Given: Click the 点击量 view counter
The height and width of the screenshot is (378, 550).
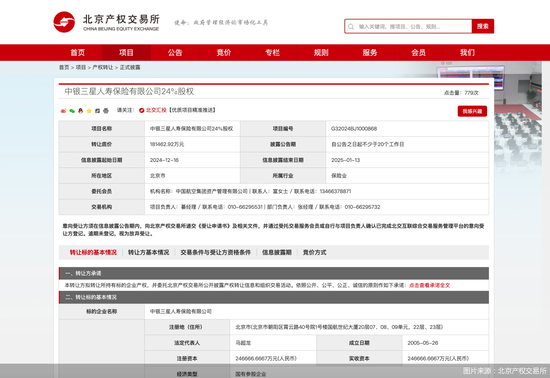Looking at the screenshot, I should 461,93.
